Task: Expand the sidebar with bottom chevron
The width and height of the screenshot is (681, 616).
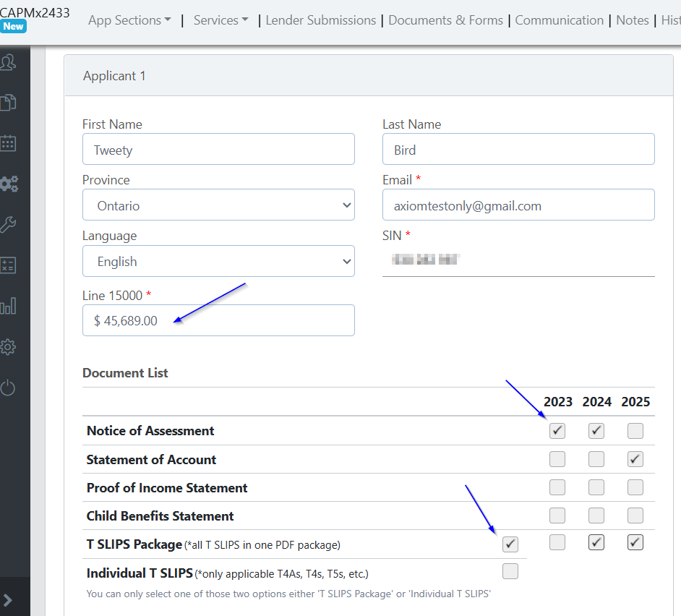Action: pyautogui.click(x=8, y=599)
